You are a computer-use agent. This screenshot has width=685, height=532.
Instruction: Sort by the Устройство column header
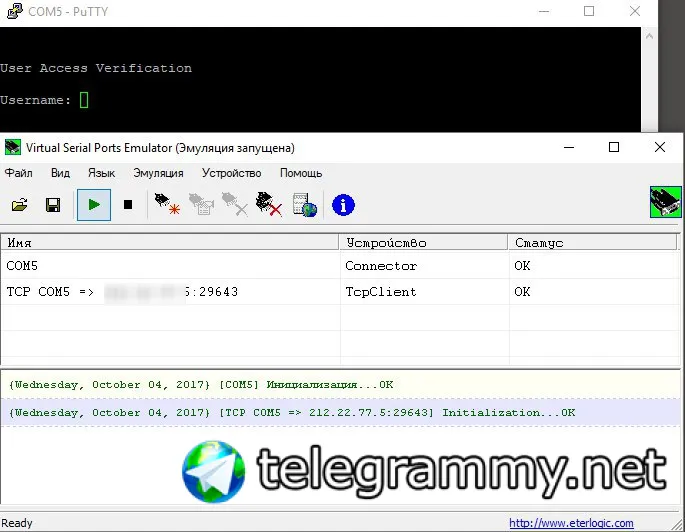point(424,242)
